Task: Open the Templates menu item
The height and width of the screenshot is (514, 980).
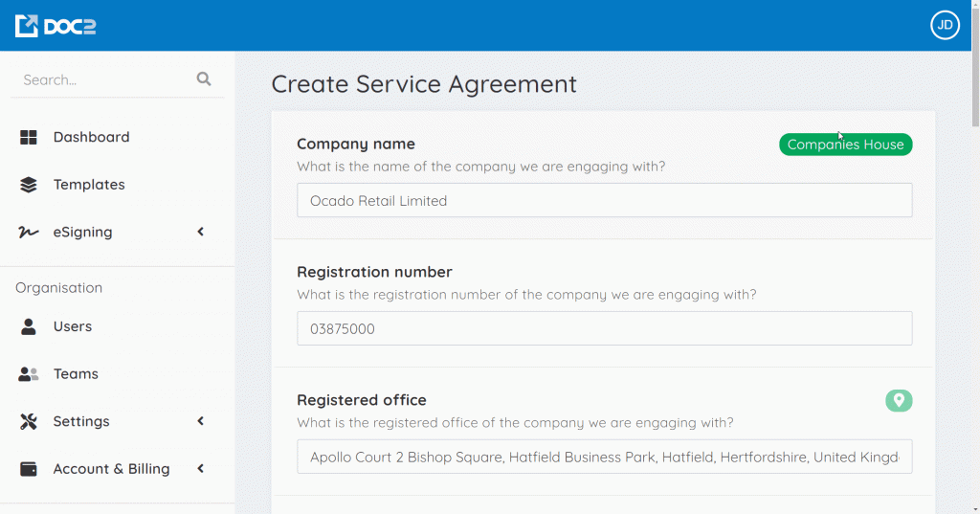Action: coord(89,185)
